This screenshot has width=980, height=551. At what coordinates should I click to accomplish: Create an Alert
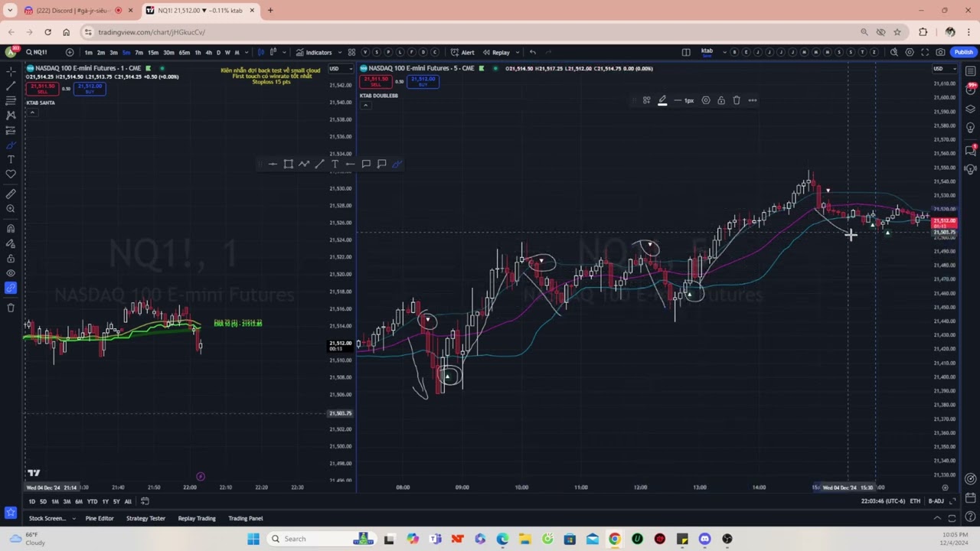462,52
